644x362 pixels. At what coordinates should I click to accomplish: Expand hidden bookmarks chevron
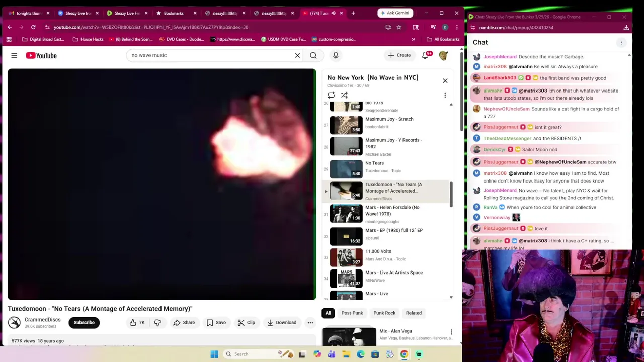414,39
